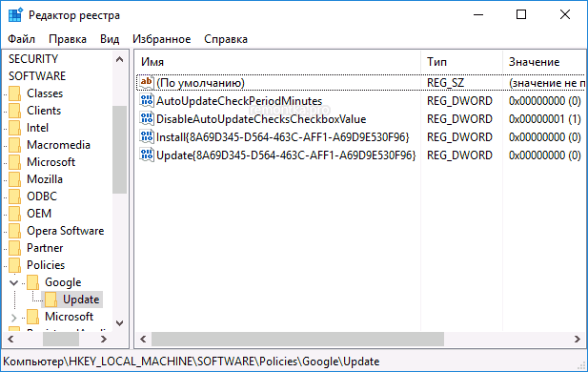Click the DWORD icon of DisableAutoUpdateChecksCheckboxValue

click(x=147, y=118)
